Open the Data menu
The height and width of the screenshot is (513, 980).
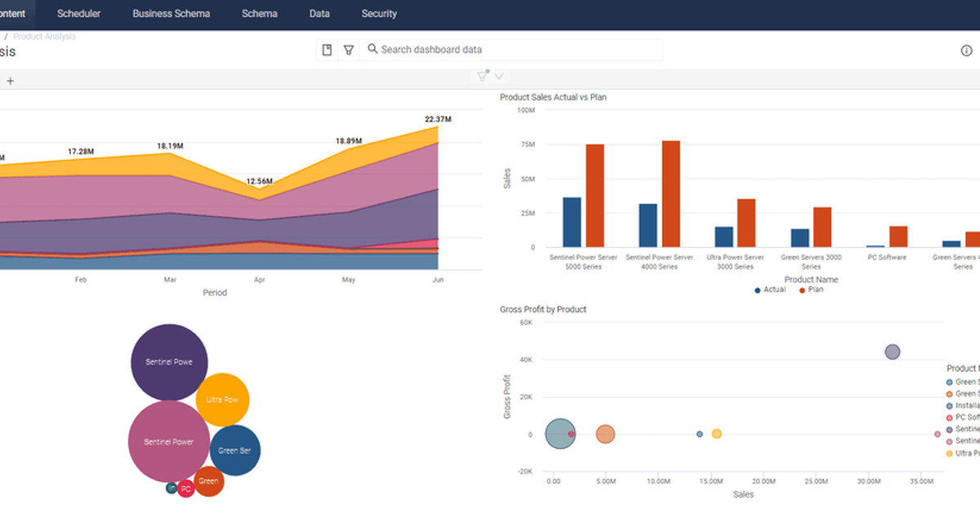[x=319, y=14]
